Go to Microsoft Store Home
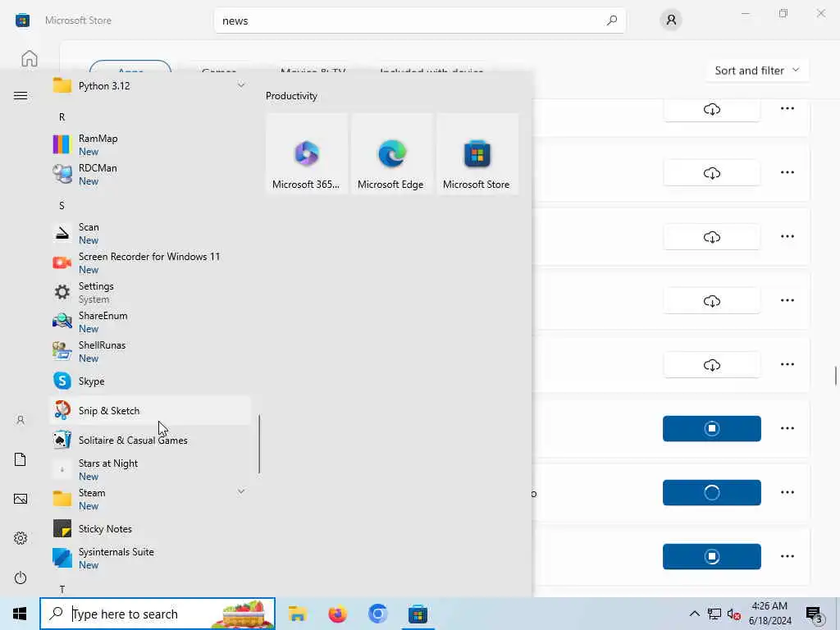Viewport: 840px width, 630px height. click(x=30, y=58)
